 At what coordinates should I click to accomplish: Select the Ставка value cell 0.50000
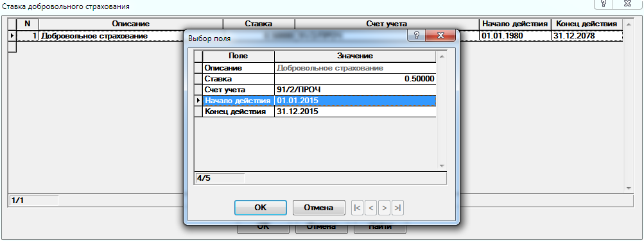(x=355, y=79)
